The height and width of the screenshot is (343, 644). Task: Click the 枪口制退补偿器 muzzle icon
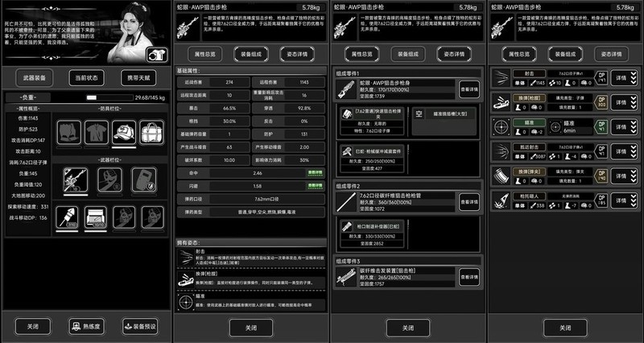point(348,227)
